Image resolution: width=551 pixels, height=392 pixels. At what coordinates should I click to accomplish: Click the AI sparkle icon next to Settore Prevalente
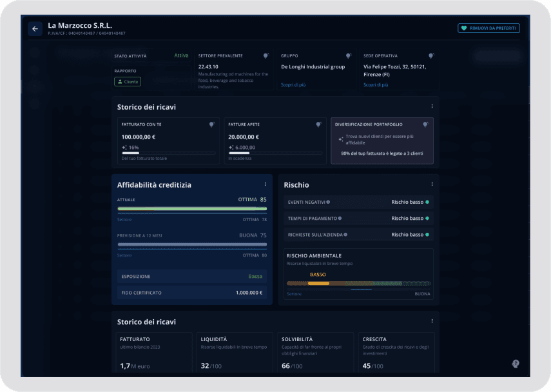[x=266, y=56]
